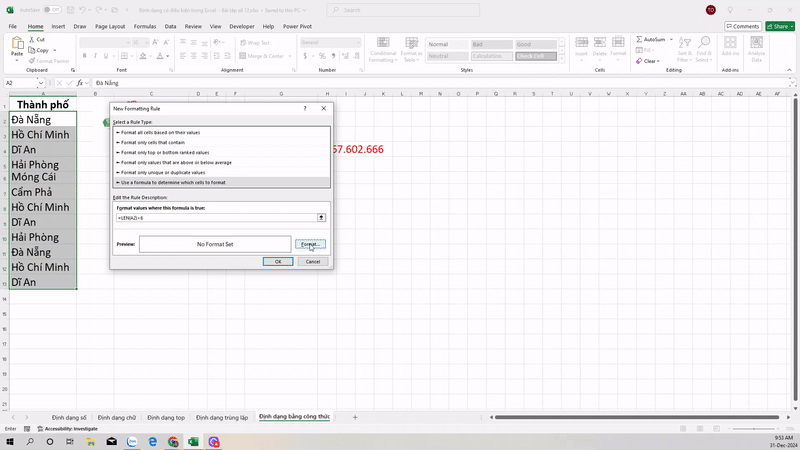Viewport: 800px width, 450px height.
Task: Click the AutoSum sigma icon
Action: (x=639, y=39)
